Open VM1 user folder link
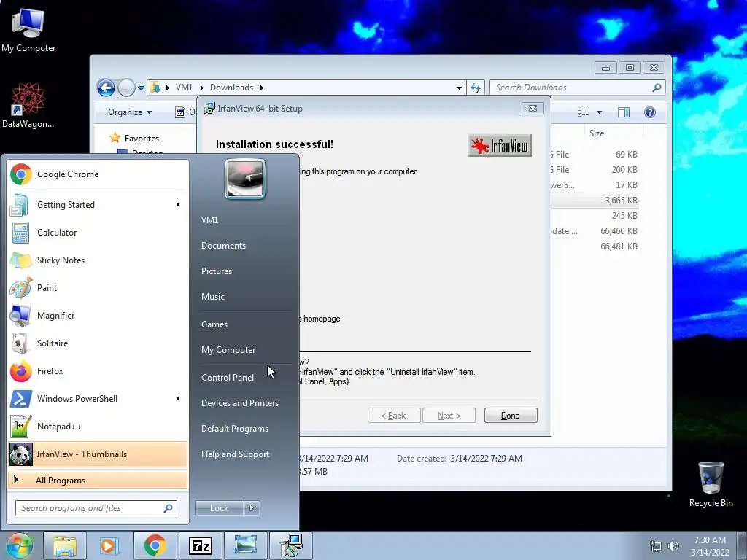The width and height of the screenshot is (747, 560). [x=209, y=220]
